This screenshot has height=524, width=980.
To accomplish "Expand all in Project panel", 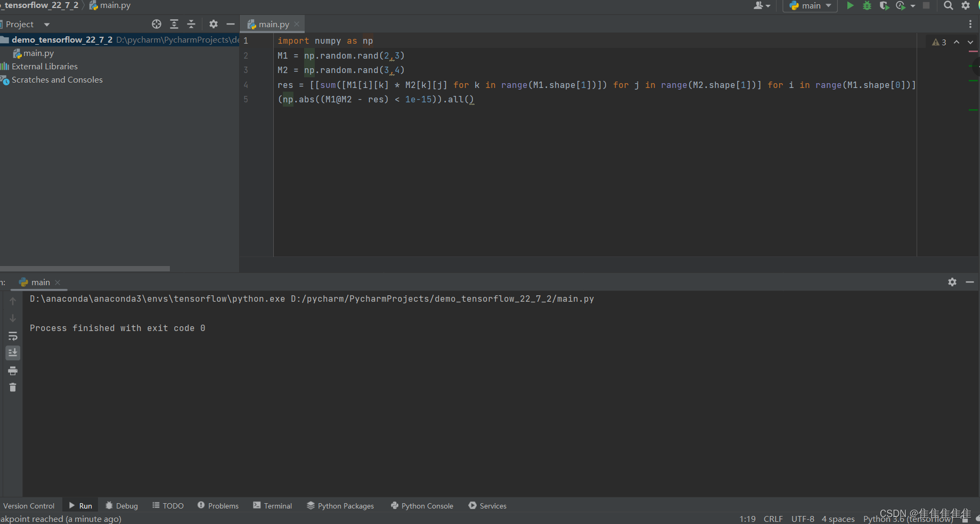I will (174, 24).
